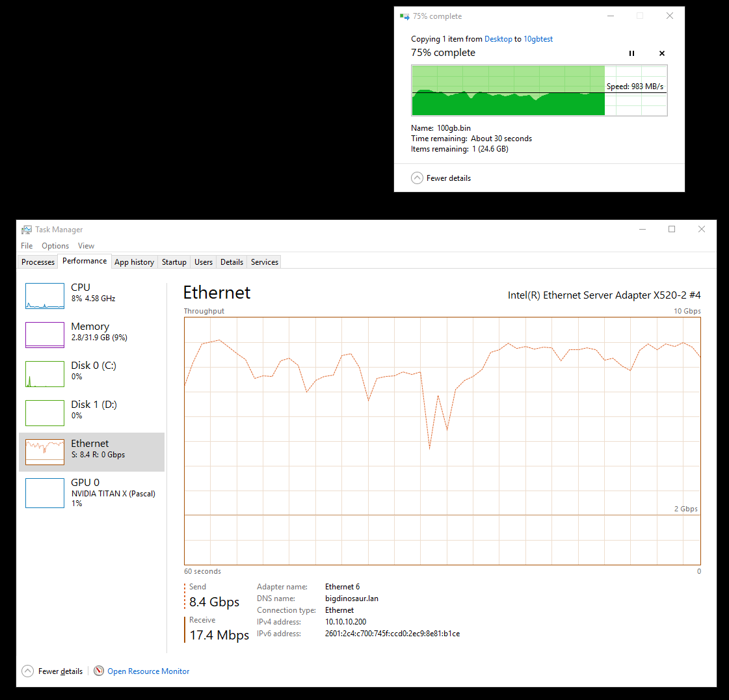Viewport: 729px width, 700px height.
Task: Pause the file copy operation
Action: click(631, 53)
